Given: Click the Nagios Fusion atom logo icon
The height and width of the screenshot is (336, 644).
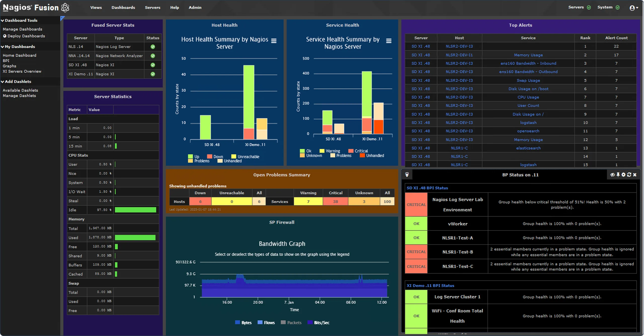Looking at the screenshot, I should click(x=65, y=8).
